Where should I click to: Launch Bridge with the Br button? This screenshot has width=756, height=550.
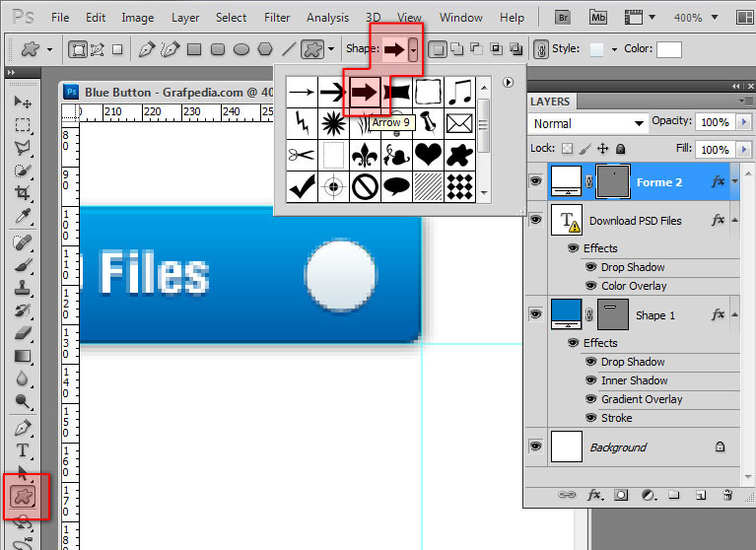click(x=563, y=18)
